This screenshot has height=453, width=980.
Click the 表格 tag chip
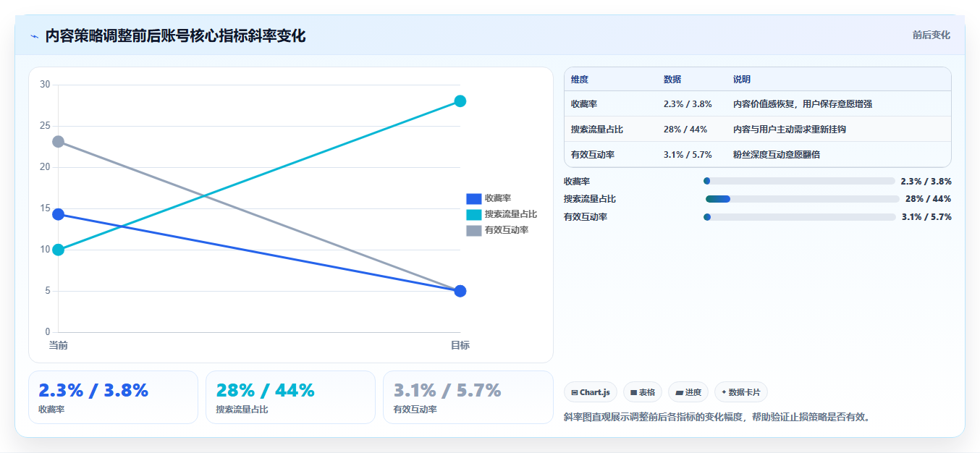click(x=643, y=392)
